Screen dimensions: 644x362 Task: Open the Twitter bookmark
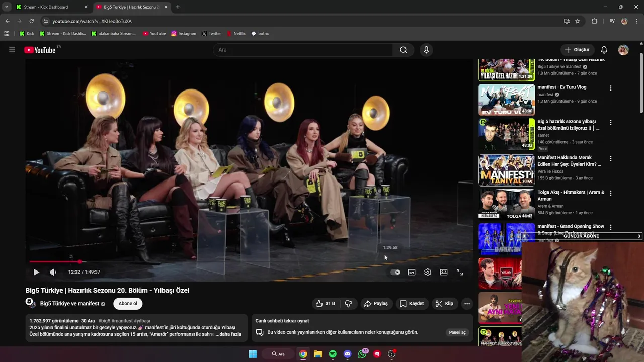pyautogui.click(x=211, y=34)
